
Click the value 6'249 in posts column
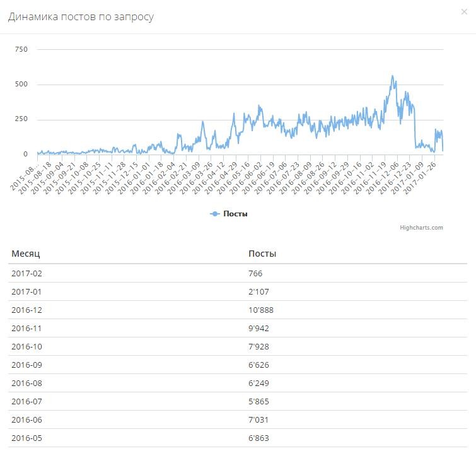coord(258,384)
